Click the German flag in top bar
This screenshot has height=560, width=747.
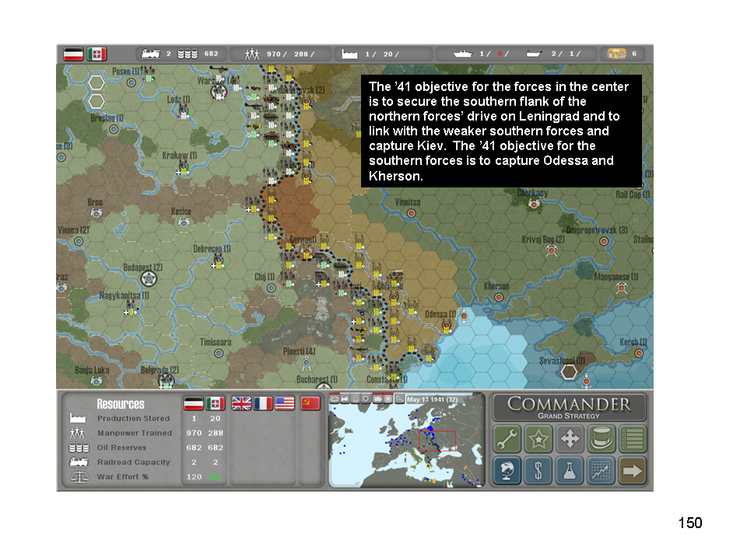(x=74, y=54)
